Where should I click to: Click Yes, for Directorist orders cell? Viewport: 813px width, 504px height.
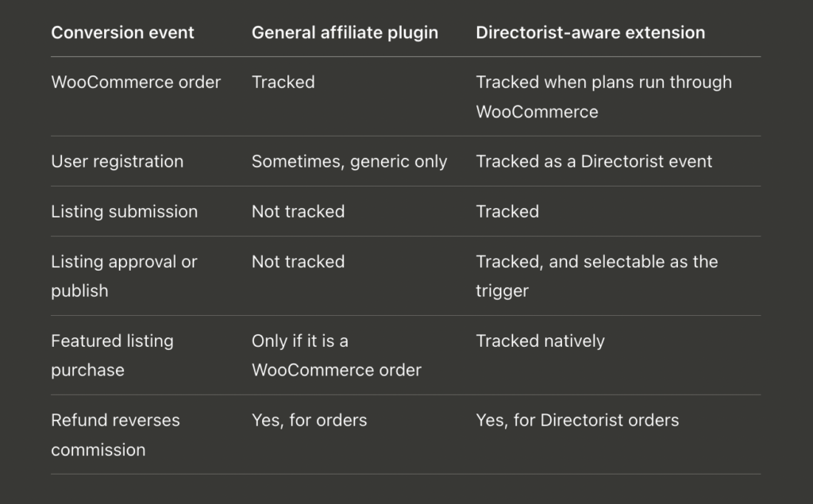[x=578, y=420]
